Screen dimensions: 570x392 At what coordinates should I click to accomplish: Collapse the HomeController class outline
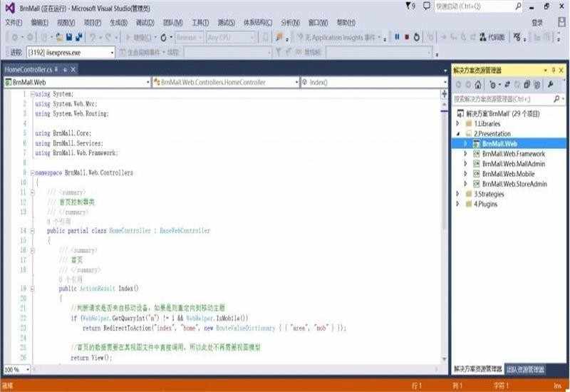32,231
